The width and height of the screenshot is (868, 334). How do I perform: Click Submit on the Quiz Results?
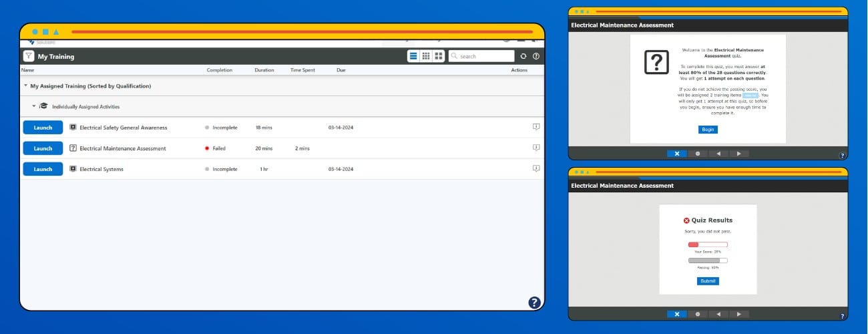coord(708,281)
